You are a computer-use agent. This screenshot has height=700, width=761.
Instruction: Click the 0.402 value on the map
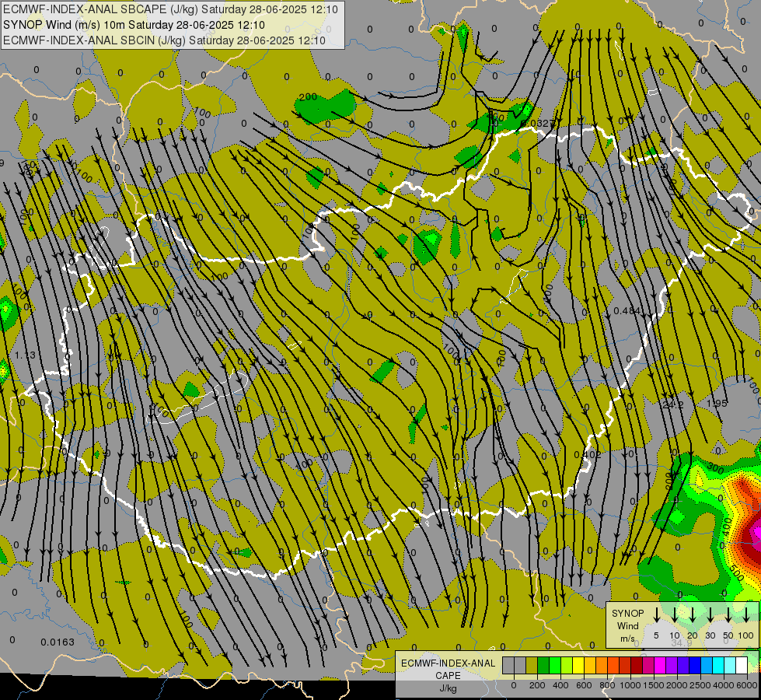(x=587, y=455)
